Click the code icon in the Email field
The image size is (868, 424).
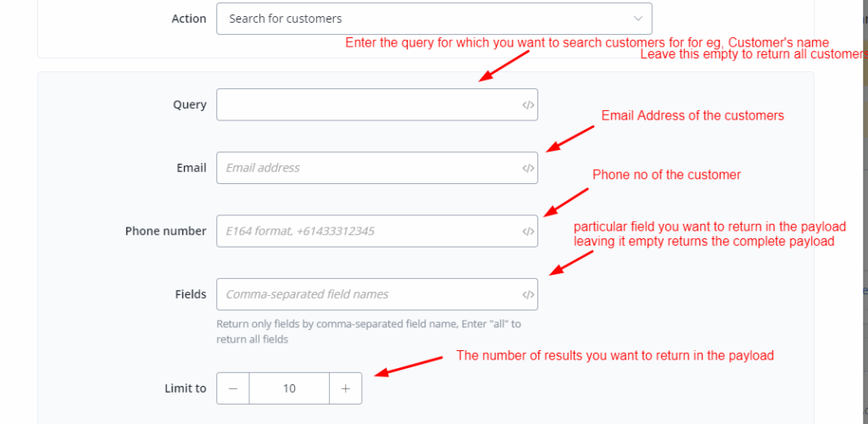coord(528,168)
